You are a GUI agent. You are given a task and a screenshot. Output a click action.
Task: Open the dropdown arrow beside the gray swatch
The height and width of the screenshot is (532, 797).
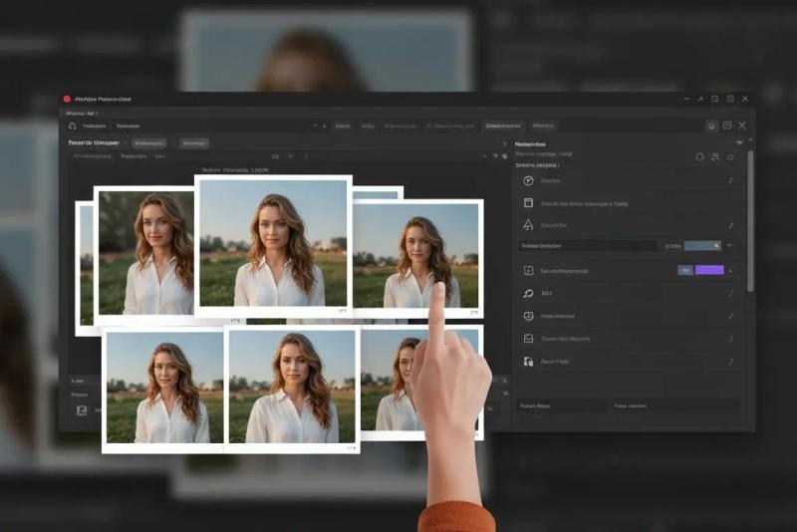tap(730, 245)
